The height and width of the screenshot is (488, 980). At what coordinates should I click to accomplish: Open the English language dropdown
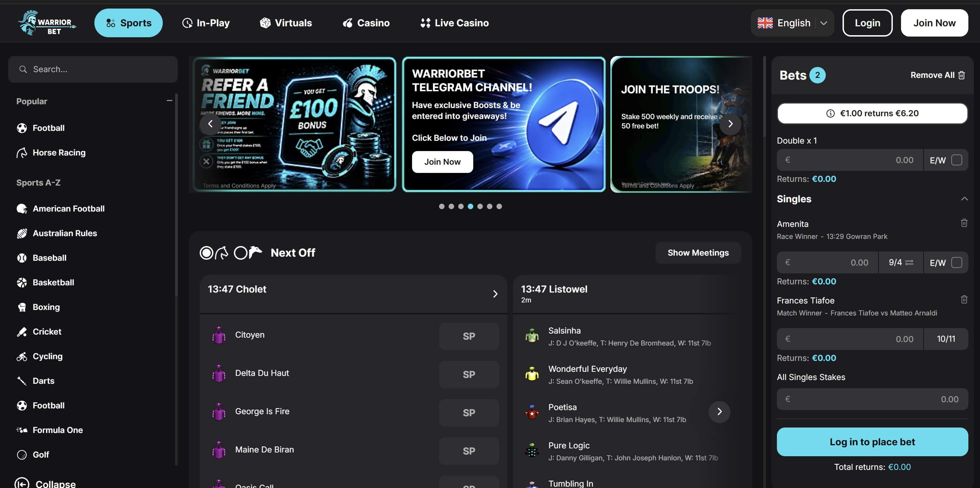point(792,23)
